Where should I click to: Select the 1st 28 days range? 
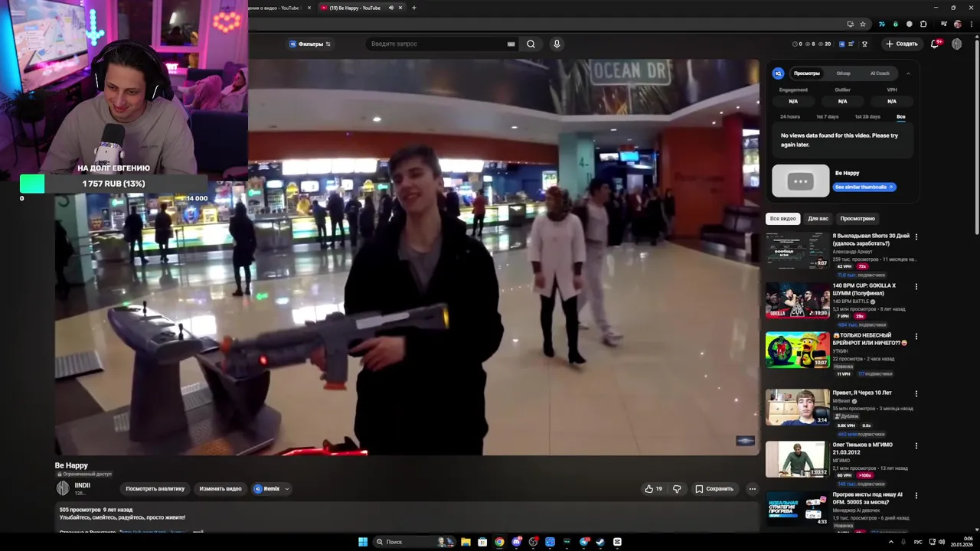(x=867, y=116)
